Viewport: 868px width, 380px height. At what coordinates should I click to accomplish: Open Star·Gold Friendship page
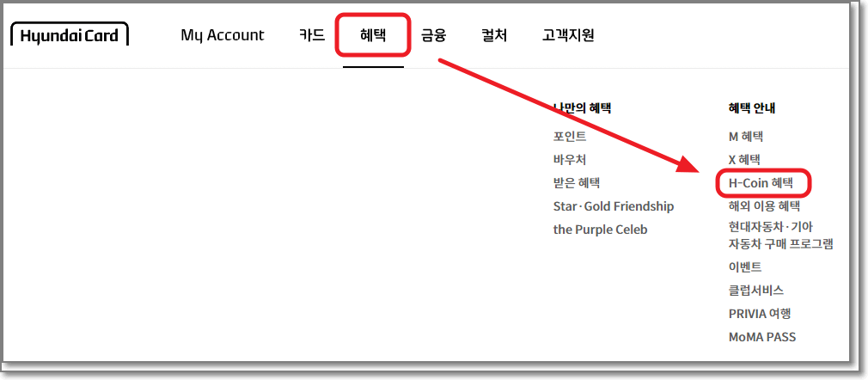(614, 206)
